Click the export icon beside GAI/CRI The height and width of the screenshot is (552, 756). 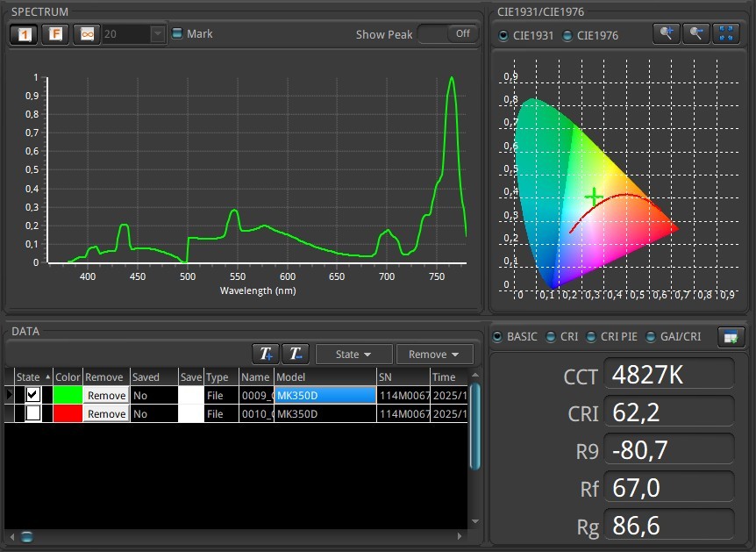tap(731, 337)
